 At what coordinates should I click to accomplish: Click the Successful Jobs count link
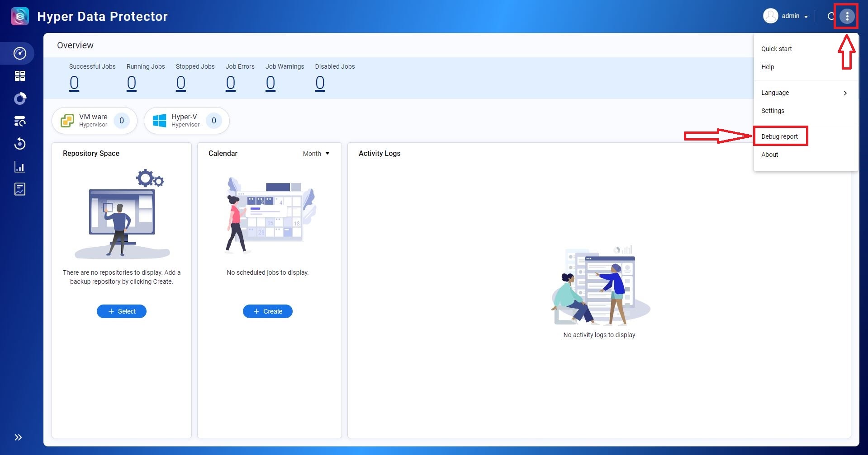74,83
